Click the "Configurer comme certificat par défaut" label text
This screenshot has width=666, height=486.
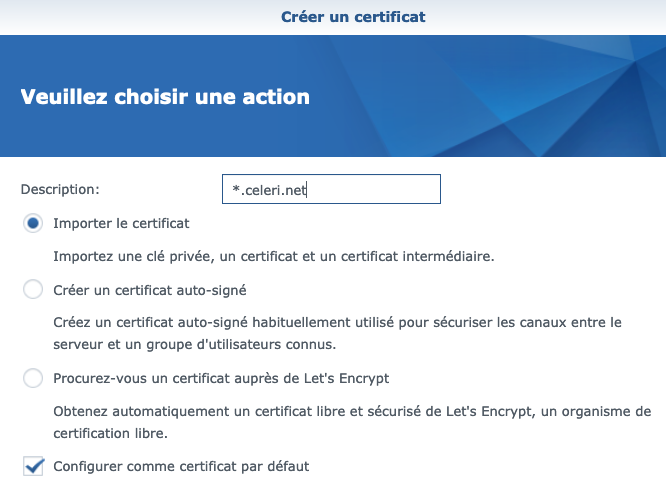click(x=181, y=466)
